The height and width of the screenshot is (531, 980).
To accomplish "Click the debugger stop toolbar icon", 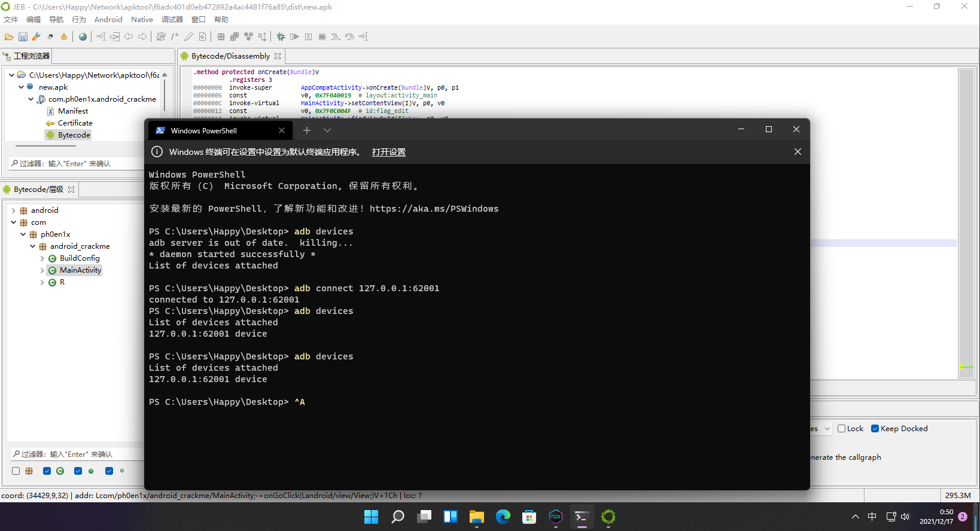I will (322, 37).
